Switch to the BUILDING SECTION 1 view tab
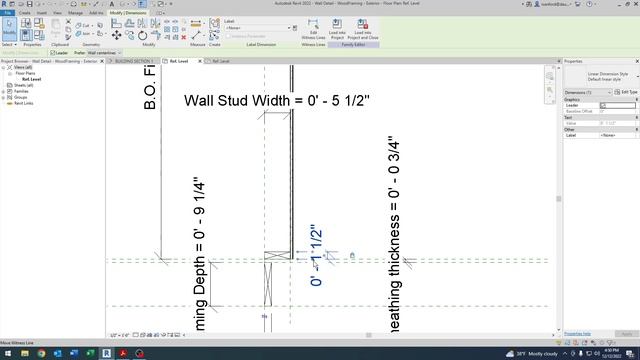Screen dimensions: 640x360 point(134,61)
